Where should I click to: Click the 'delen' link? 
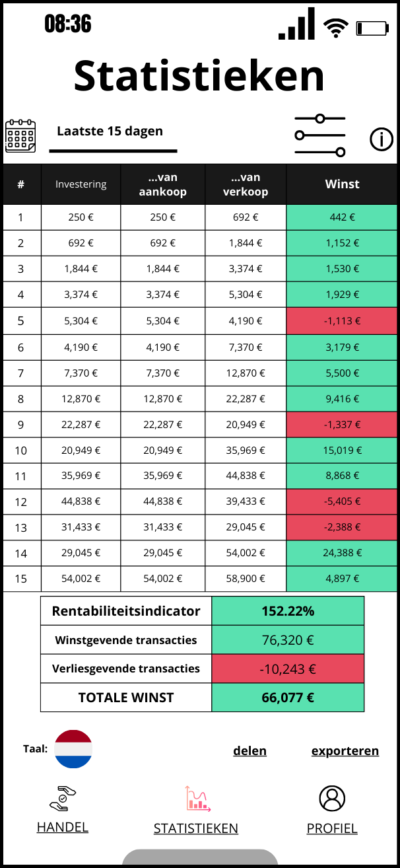click(250, 750)
